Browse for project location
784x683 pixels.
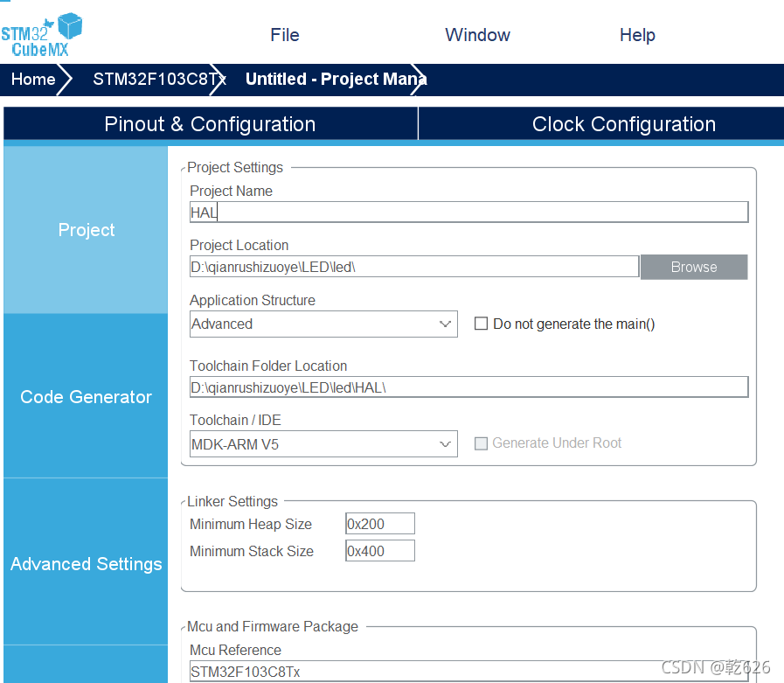(694, 268)
